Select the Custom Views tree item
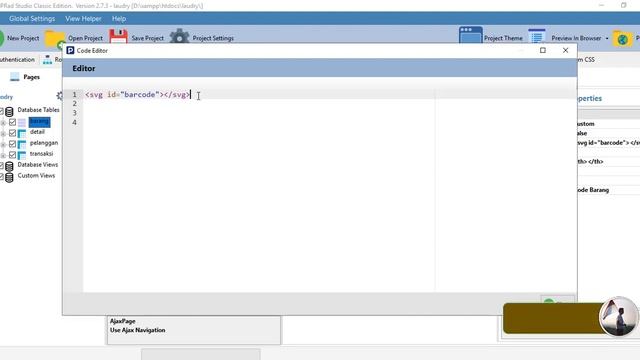Screen dimensions: 640x360 tap(36, 176)
